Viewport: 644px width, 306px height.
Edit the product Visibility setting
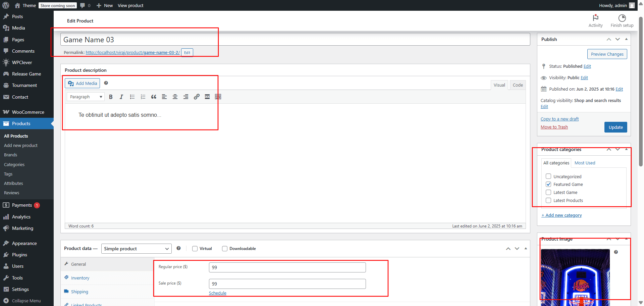tap(584, 78)
